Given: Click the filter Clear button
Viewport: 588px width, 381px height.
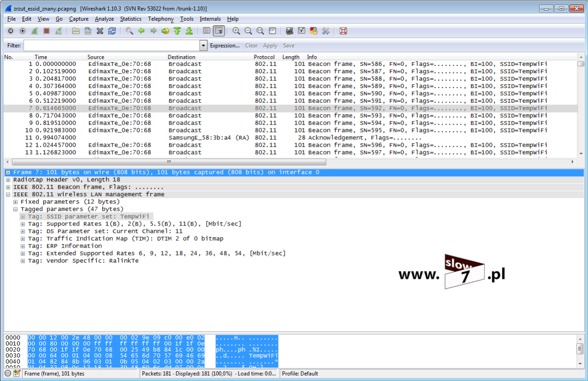Looking at the screenshot, I should tap(251, 46).
